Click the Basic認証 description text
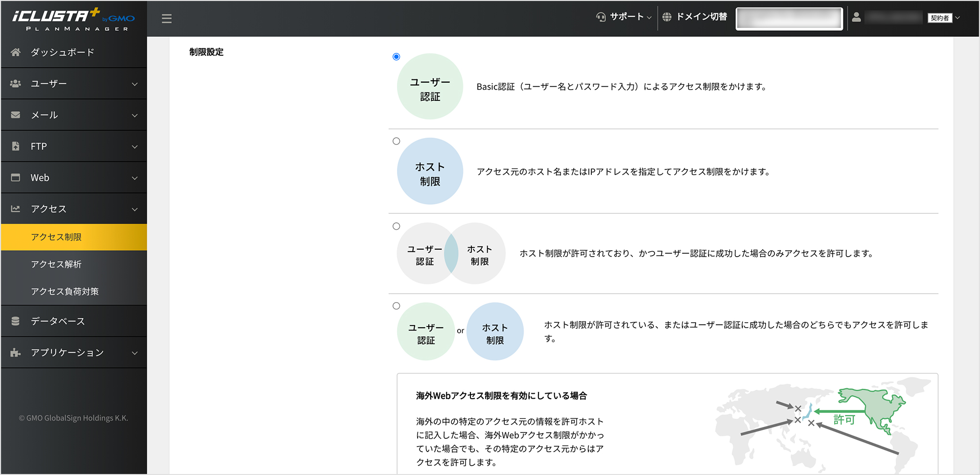The height and width of the screenshot is (475, 980). click(622, 87)
